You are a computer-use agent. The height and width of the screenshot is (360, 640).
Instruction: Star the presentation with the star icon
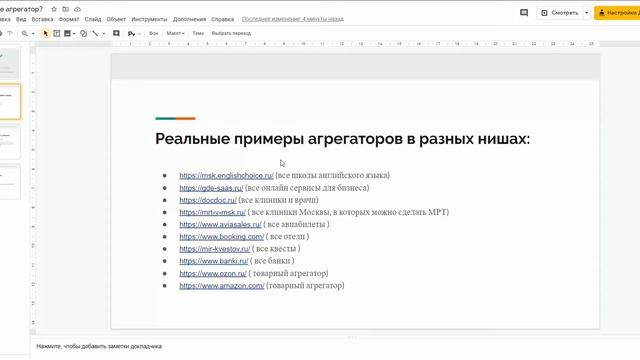click(54, 9)
